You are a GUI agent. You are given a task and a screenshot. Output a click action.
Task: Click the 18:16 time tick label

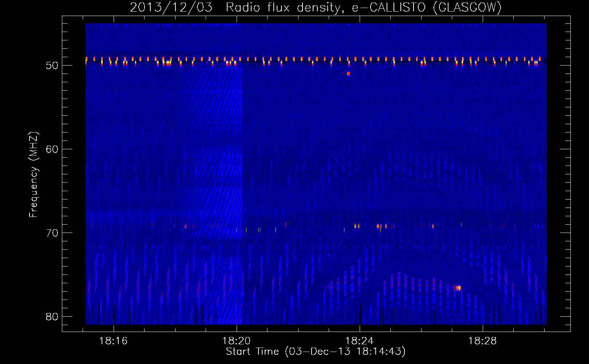click(114, 341)
